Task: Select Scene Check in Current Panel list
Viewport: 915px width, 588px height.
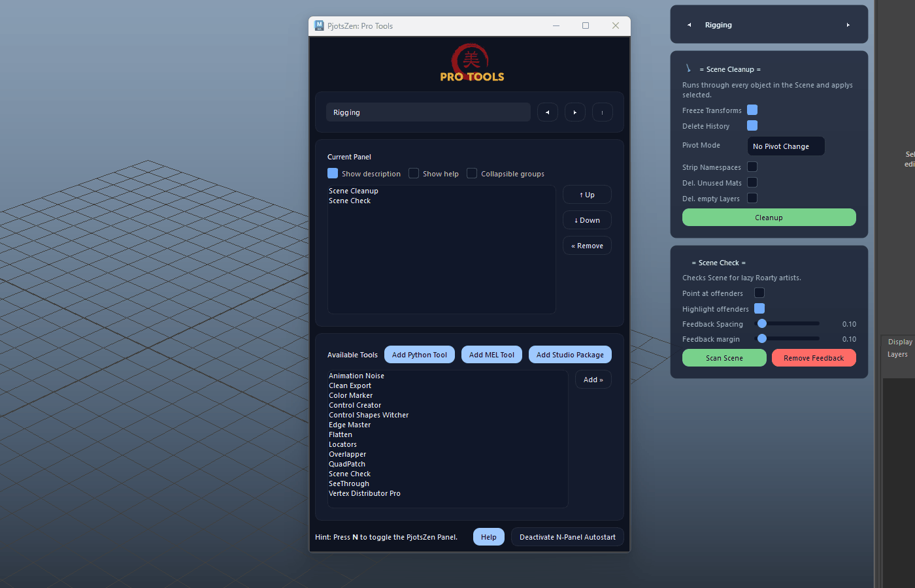Action: pyautogui.click(x=350, y=201)
